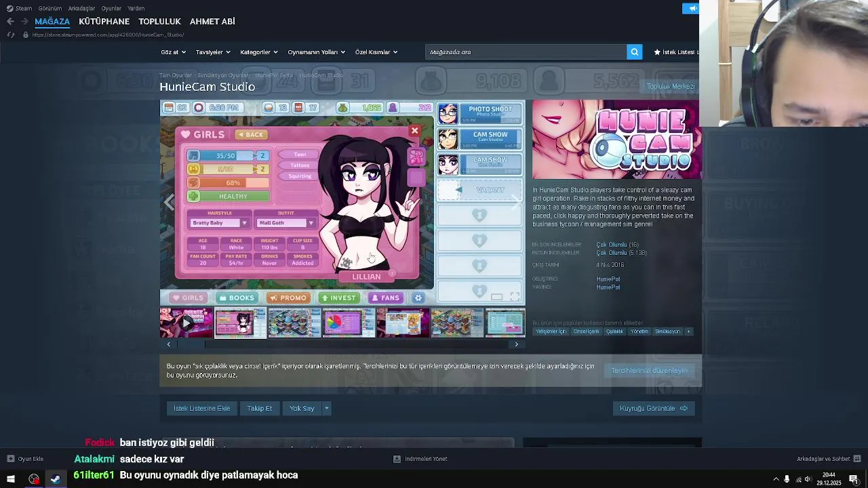This screenshot has width=868, height=488.
Task: Open the Görünüm menu
Action: tap(50, 8)
